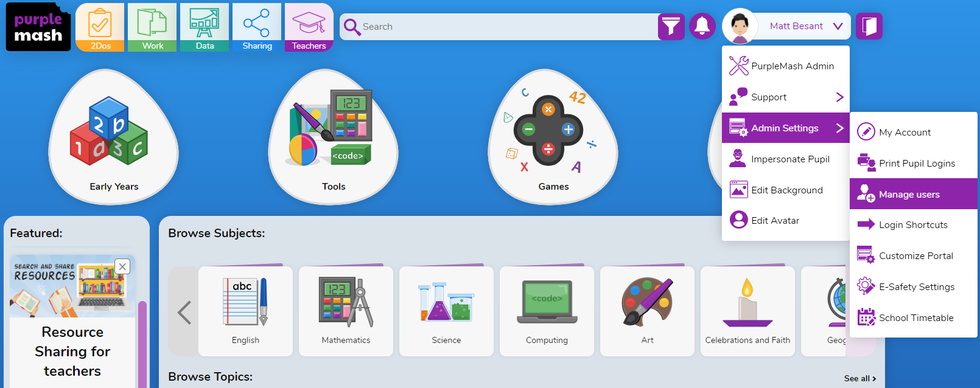980x388 pixels.
Task: Click the E-Safety Settings gear icon
Action: [866, 286]
